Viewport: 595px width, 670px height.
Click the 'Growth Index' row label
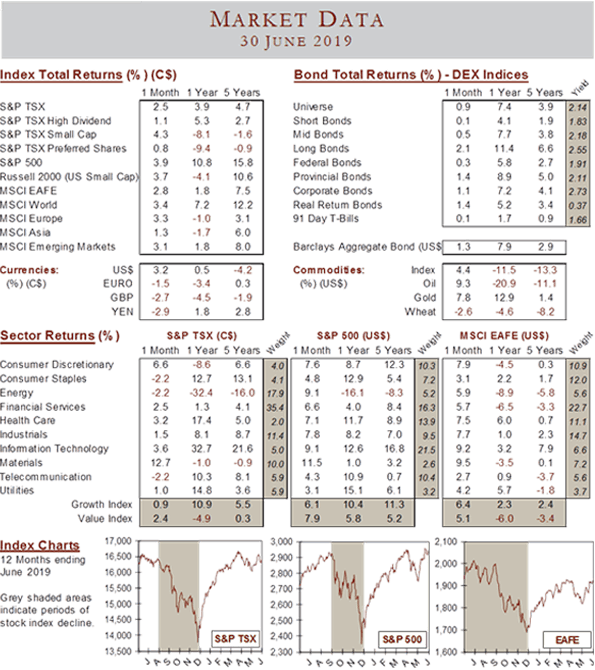(x=102, y=505)
